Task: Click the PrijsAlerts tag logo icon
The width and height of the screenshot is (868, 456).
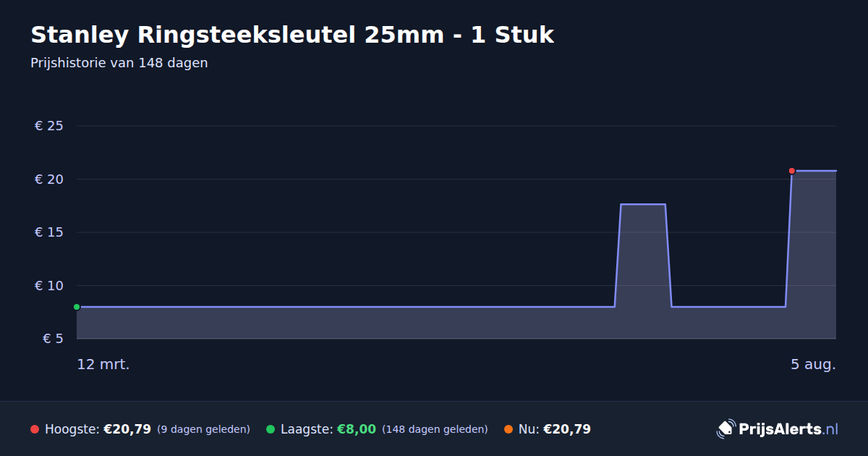Action: (x=726, y=428)
